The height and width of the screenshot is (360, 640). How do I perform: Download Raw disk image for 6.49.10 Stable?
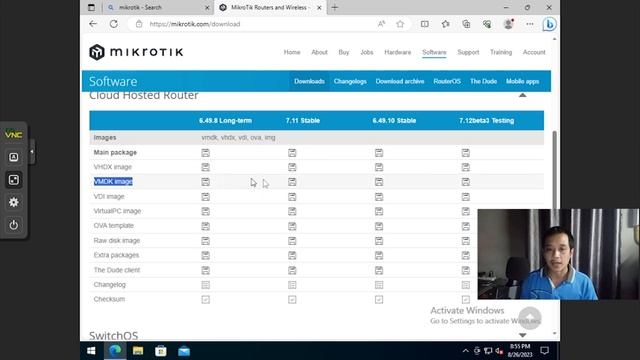point(379,241)
